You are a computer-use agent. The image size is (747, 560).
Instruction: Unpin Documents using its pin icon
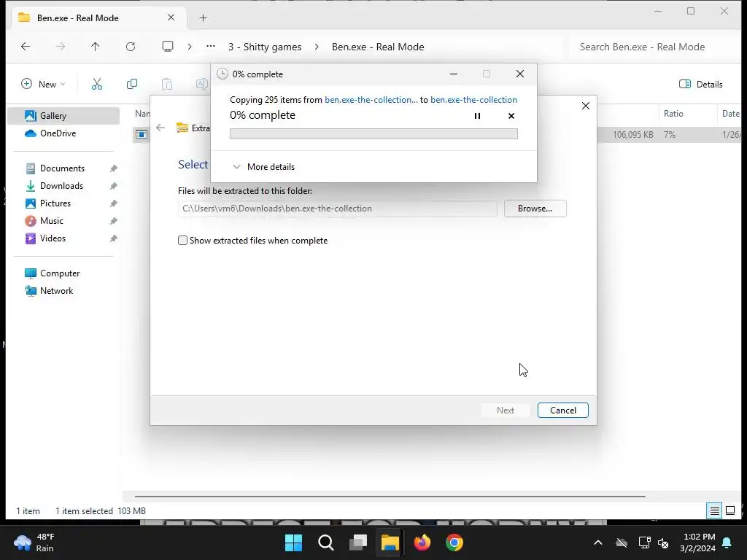click(x=113, y=168)
